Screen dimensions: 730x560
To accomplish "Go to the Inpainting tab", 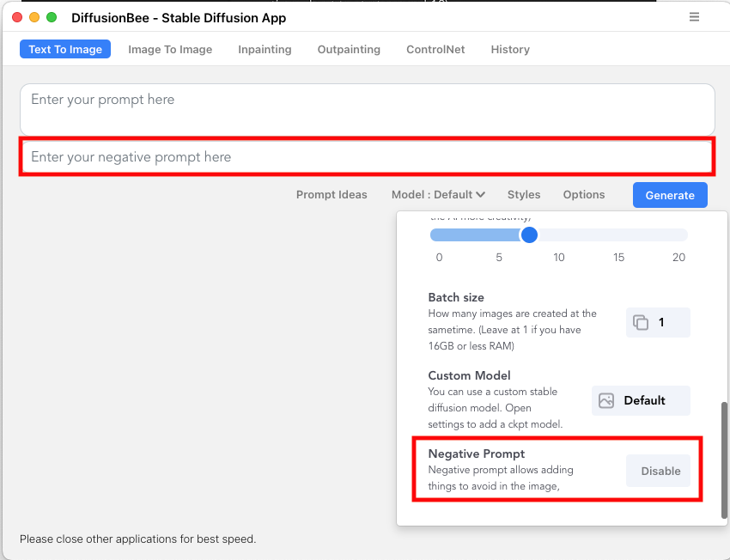I will point(265,49).
